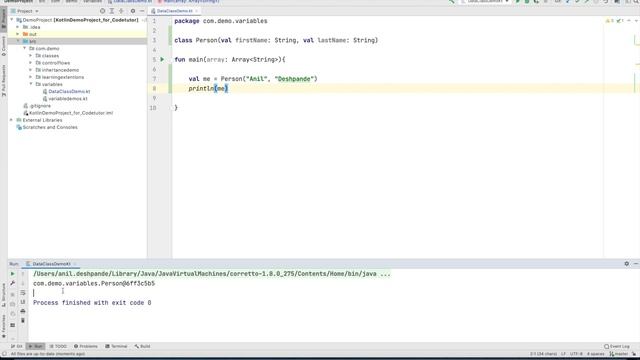Screen dimensions: 640x360
Task: Click the yellow warnings indicator in the editor corner
Action: coord(610,21)
